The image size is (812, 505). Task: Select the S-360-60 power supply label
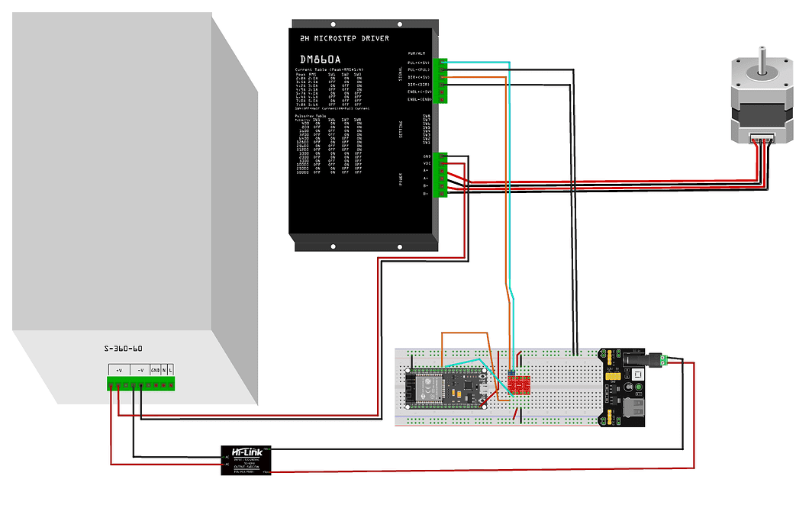click(x=123, y=349)
